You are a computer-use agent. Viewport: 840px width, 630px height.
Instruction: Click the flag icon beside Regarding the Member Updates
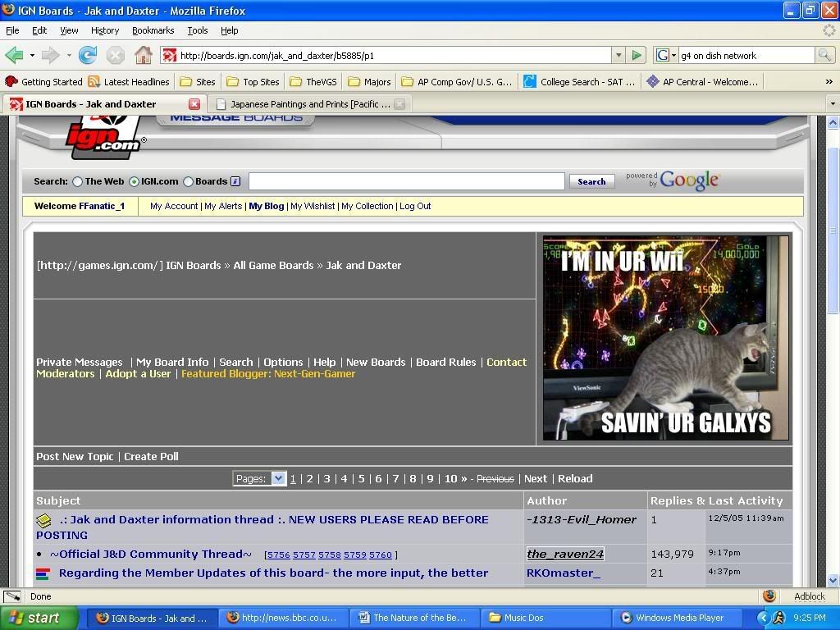coord(43,573)
